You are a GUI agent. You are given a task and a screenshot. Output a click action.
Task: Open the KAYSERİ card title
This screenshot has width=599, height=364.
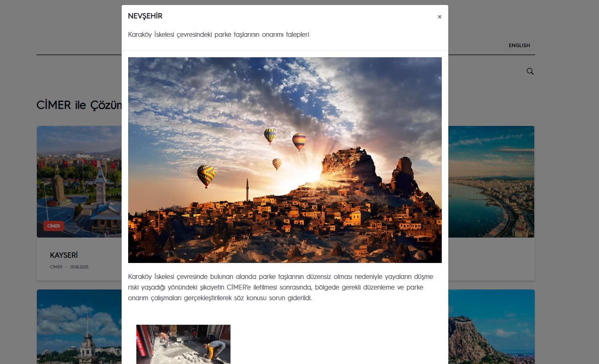64,255
